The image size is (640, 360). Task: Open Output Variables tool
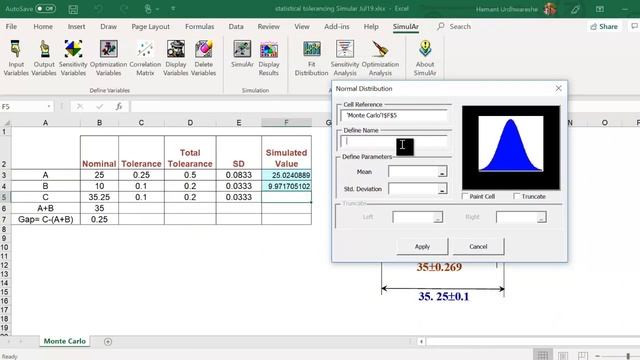click(x=44, y=58)
